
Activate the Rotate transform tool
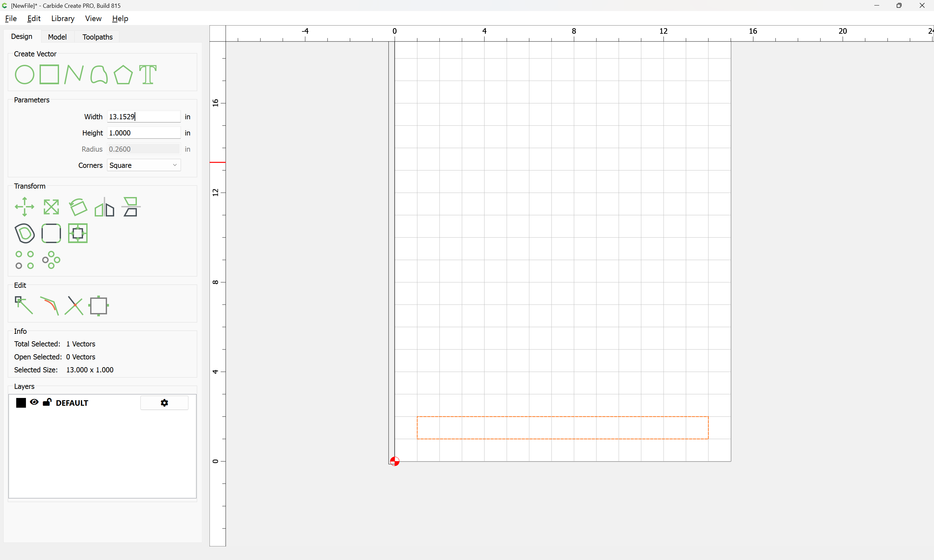pos(78,207)
